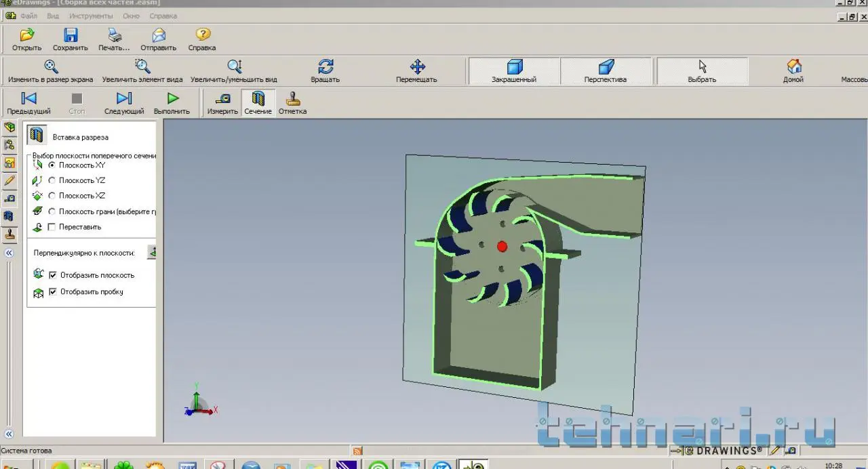Open the stamp tab in left sidebar

click(x=9, y=234)
